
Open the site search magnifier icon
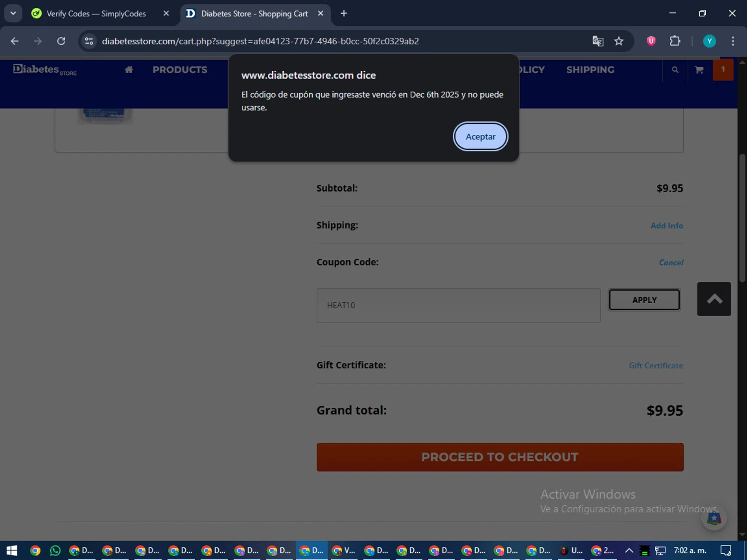pyautogui.click(x=675, y=70)
